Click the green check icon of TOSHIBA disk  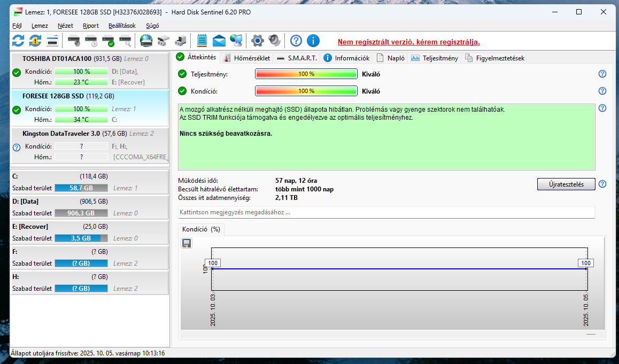point(17,73)
